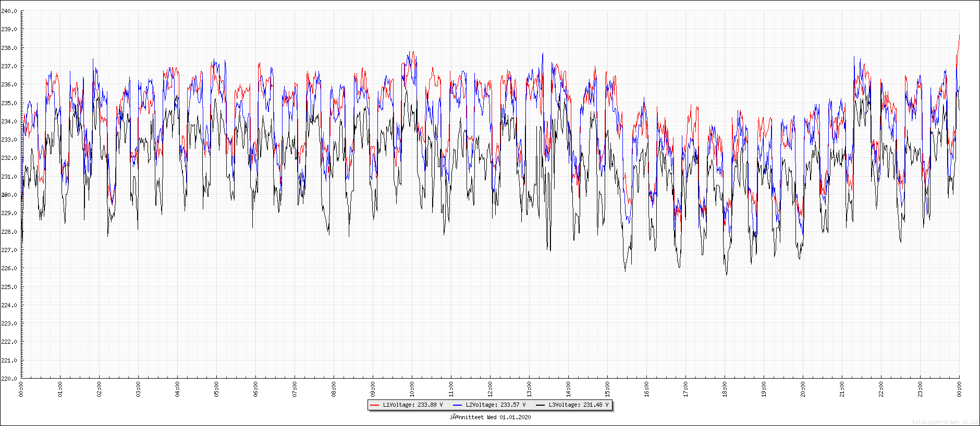
Task: Click the red L1Voltage legend line marker
Action: coord(374,405)
